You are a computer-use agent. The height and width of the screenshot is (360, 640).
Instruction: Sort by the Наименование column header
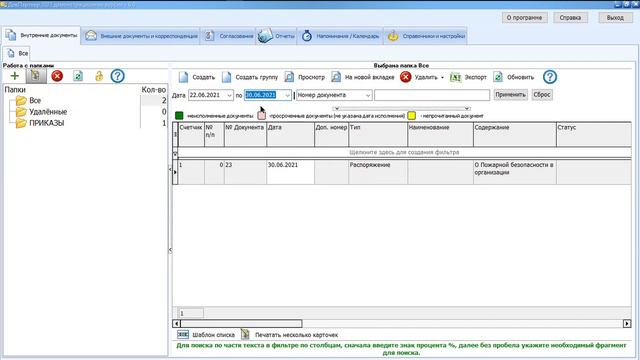440,135
